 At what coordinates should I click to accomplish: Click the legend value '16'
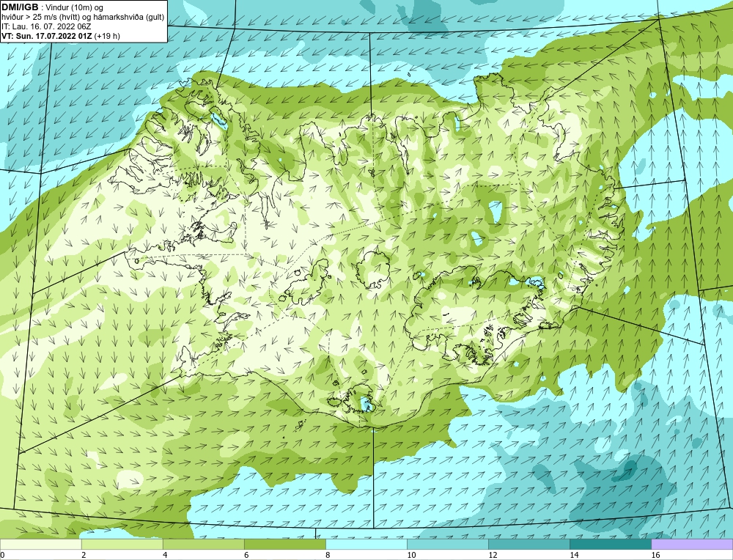tap(655, 555)
